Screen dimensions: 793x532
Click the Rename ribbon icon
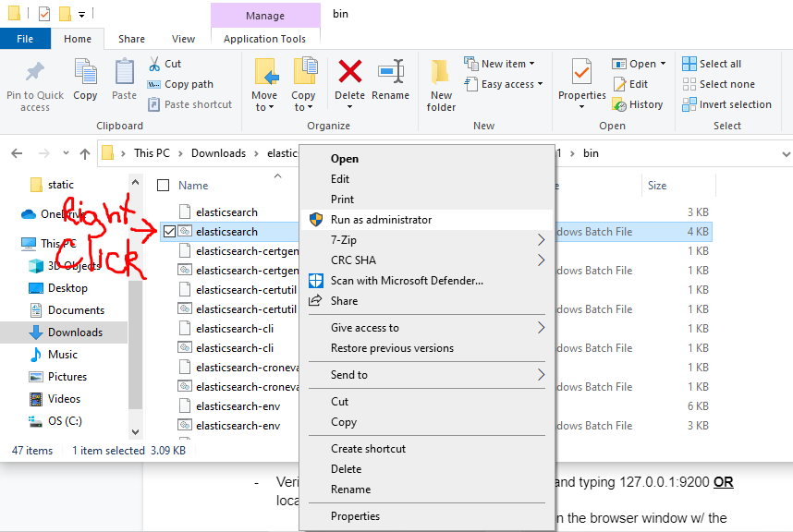pyautogui.click(x=390, y=71)
